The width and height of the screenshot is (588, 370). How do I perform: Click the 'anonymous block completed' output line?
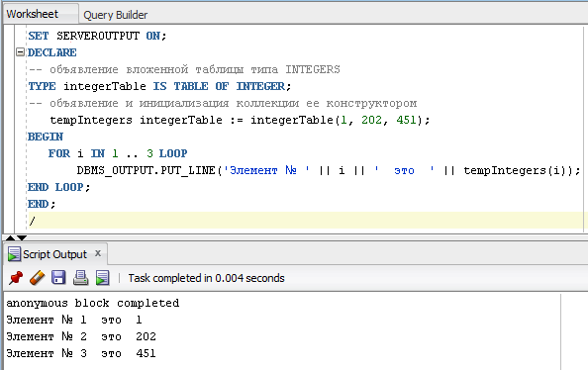(93, 303)
